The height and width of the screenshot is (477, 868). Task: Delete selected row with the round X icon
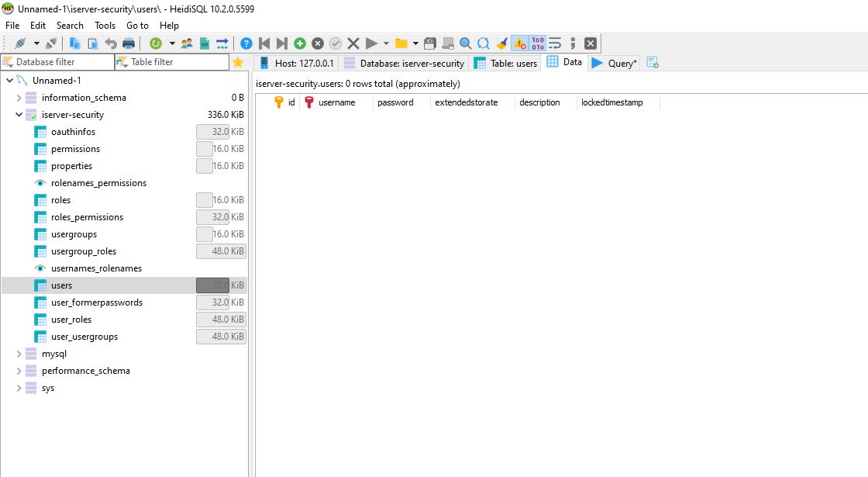(x=317, y=43)
